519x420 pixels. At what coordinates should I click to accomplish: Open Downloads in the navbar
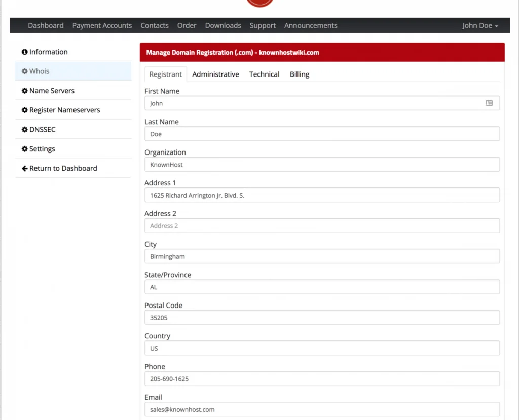point(223,25)
